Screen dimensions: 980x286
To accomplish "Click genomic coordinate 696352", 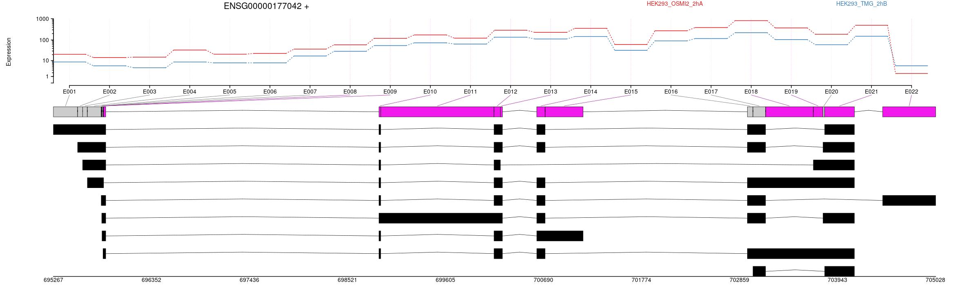I will [x=151, y=280].
